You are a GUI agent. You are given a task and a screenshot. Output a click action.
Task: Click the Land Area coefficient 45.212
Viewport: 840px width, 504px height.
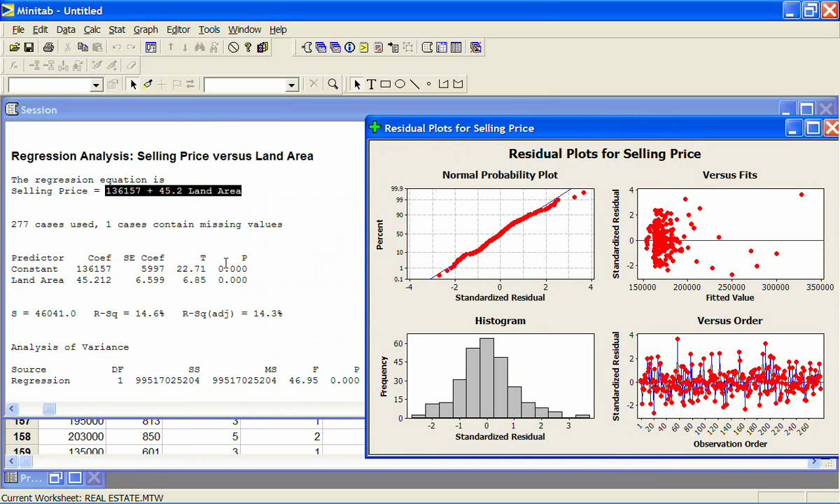point(94,280)
